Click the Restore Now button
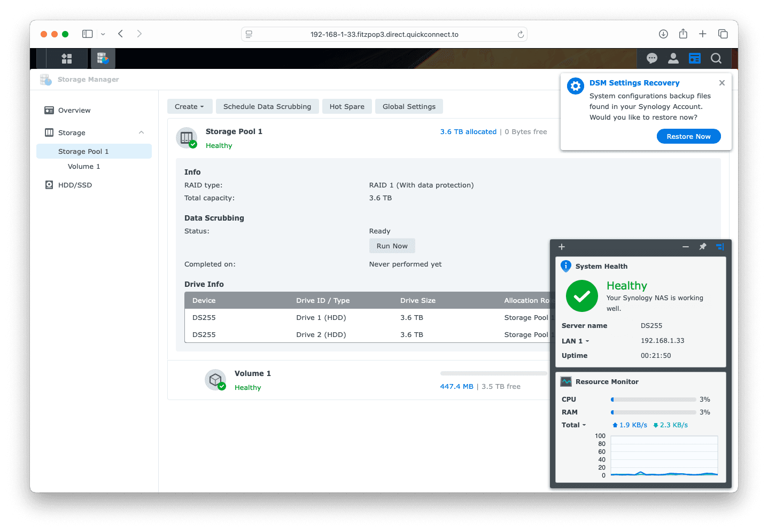The image size is (768, 532). (x=688, y=137)
